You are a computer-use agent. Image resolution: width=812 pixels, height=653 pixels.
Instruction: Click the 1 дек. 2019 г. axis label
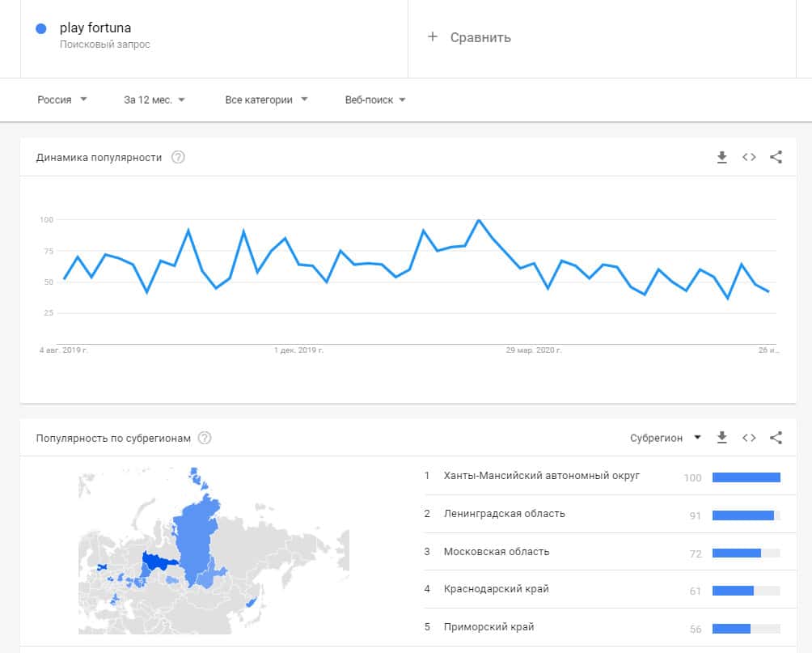(x=298, y=350)
